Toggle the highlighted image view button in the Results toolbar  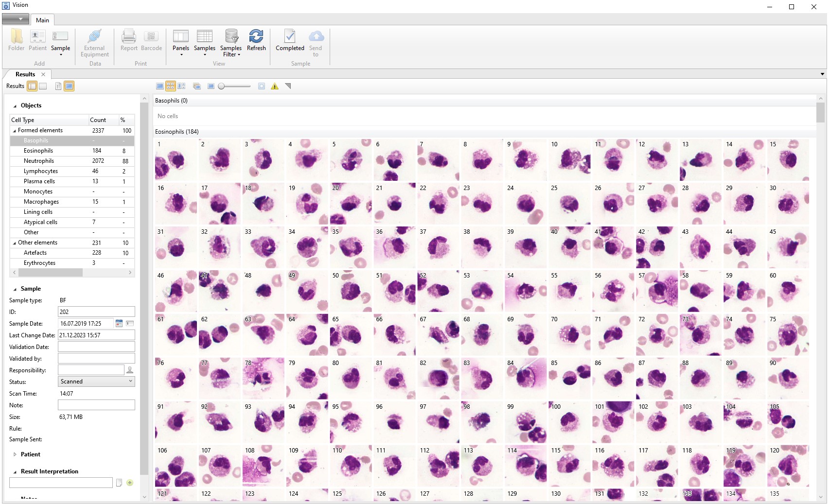point(69,87)
